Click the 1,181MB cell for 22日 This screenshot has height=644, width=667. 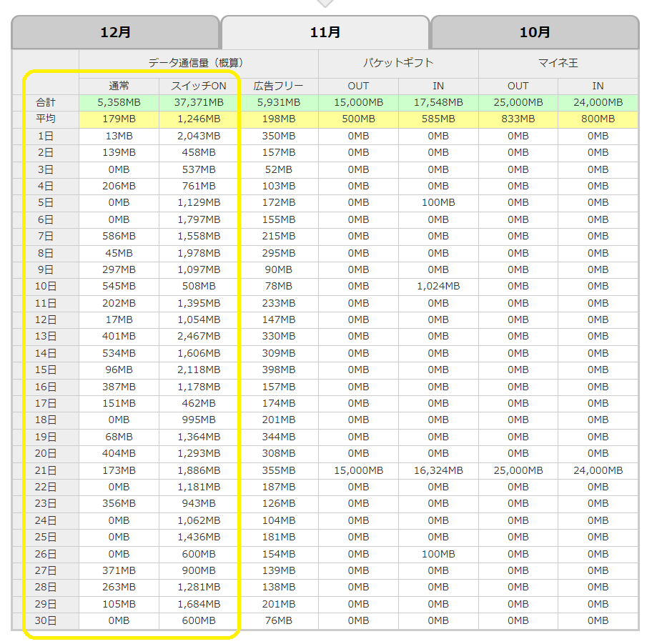click(199, 487)
